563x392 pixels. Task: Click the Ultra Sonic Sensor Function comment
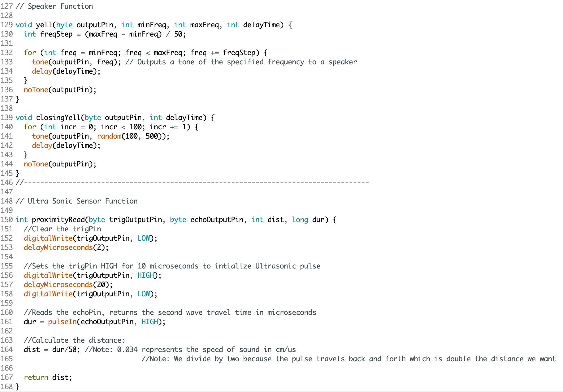(77, 201)
